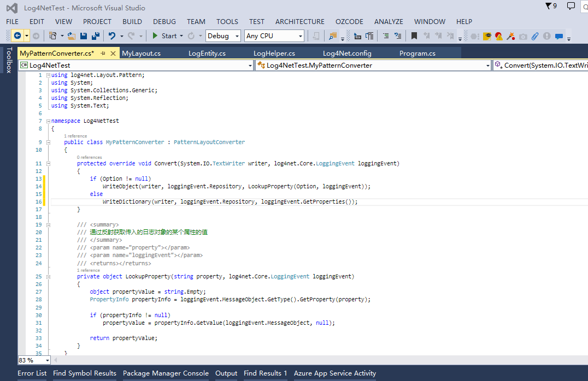Screen dimensions: 588x381
Task: Close the MyPatternConverter.cs tab
Action: point(113,53)
